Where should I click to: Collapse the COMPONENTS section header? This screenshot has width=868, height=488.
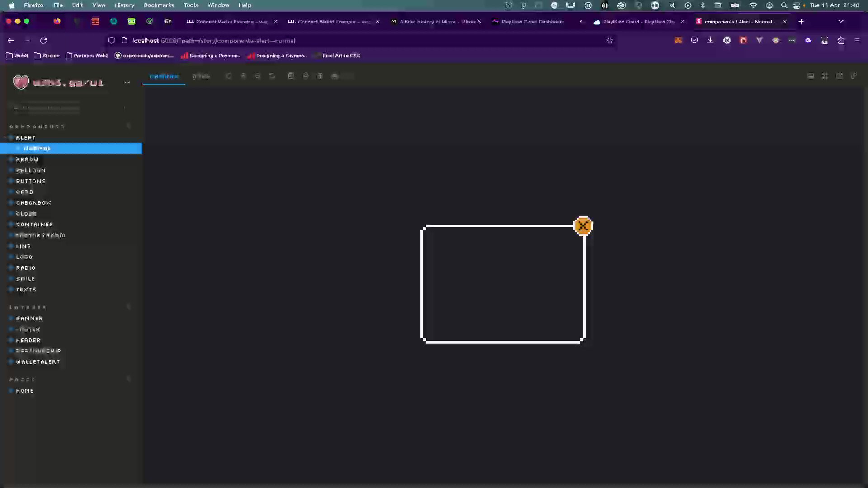point(37,127)
